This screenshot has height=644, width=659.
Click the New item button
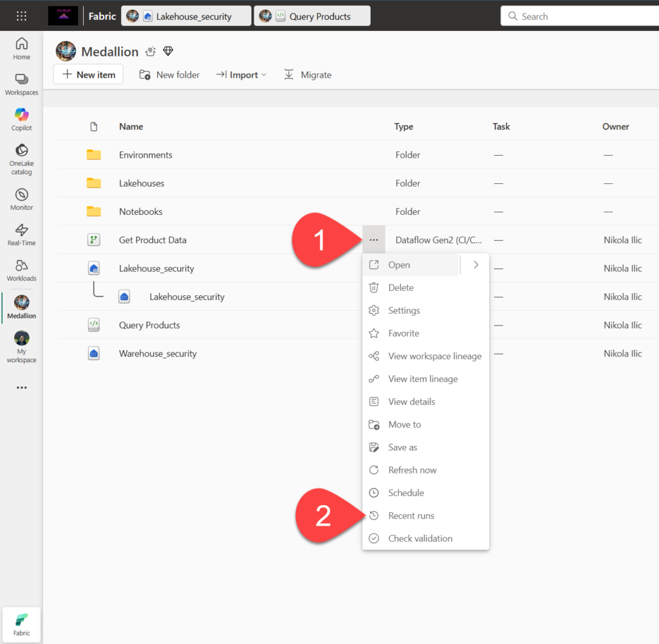(88, 75)
